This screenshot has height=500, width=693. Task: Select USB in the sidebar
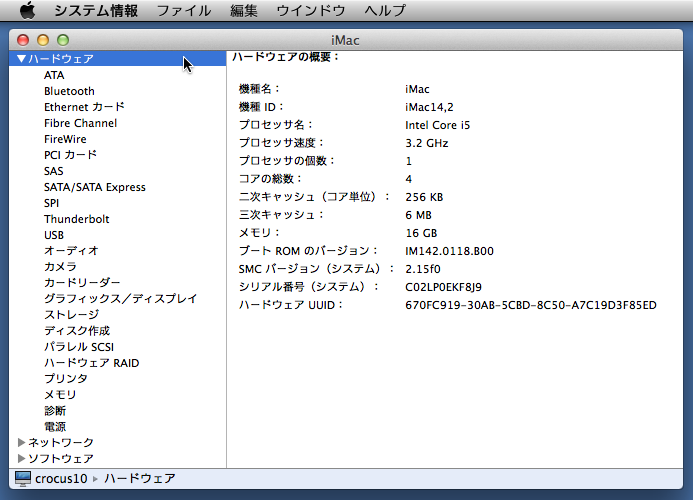[54, 235]
